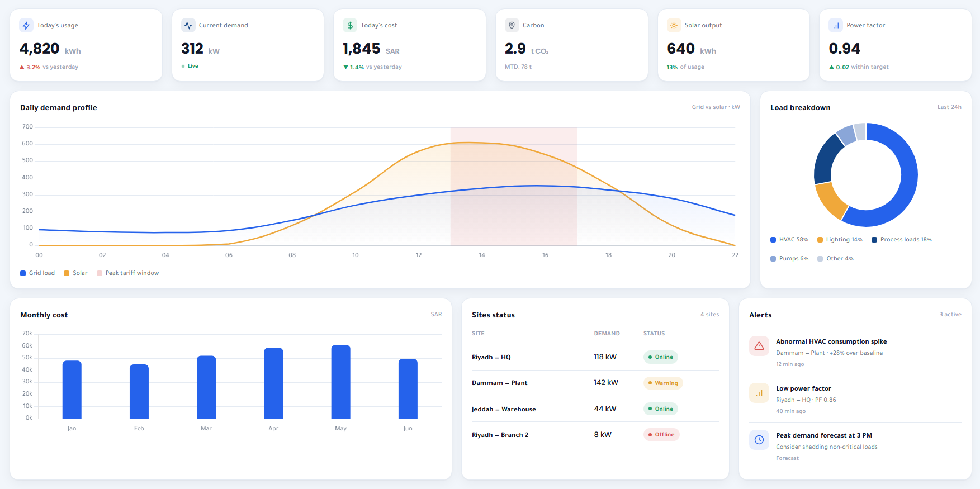980x489 pixels.
Task: Click the Apr bar in Monthly cost
Action: point(273,383)
